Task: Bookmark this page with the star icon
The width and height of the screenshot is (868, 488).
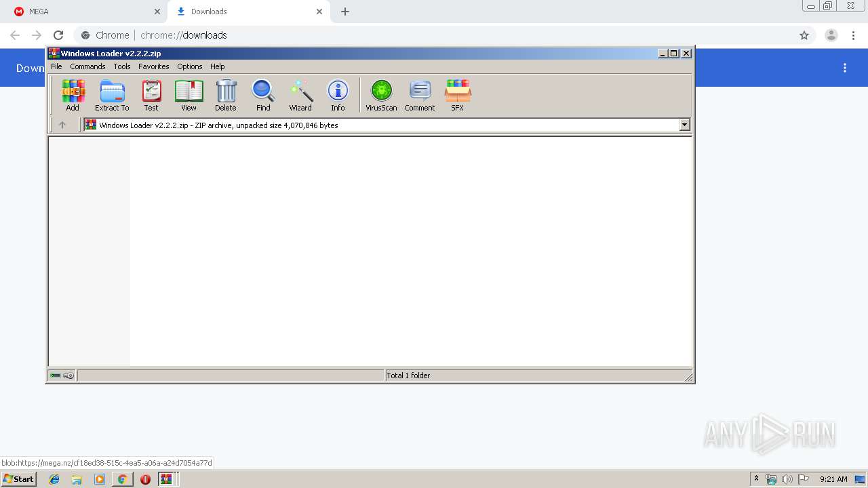Action: pyautogui.click(x=804, y=35)
